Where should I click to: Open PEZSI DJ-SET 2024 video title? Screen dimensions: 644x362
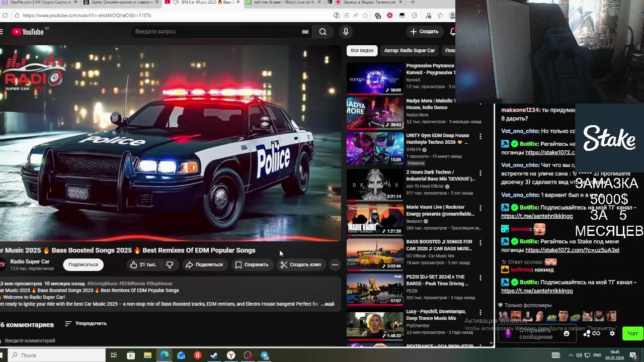pos(437,280)
